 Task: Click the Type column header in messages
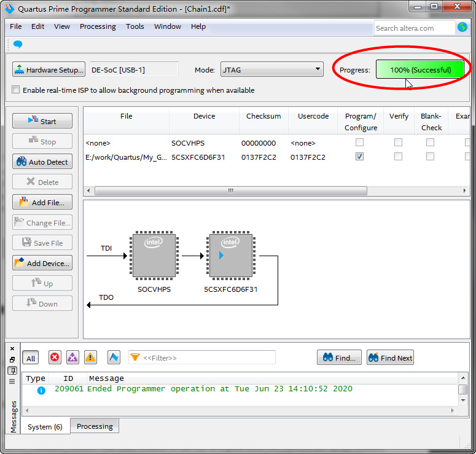coord(36,378)
